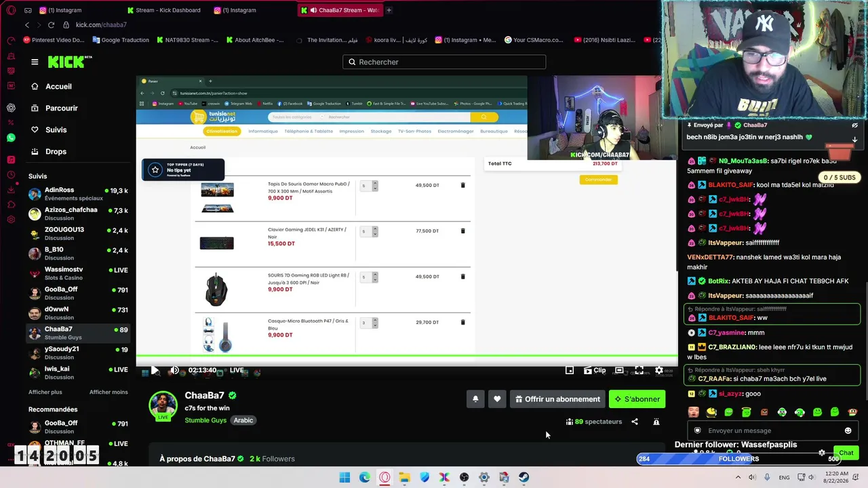This screenshot has height=488, width=868.
Task: Click the report icon beside share
Action: click(x=656, y=422)
